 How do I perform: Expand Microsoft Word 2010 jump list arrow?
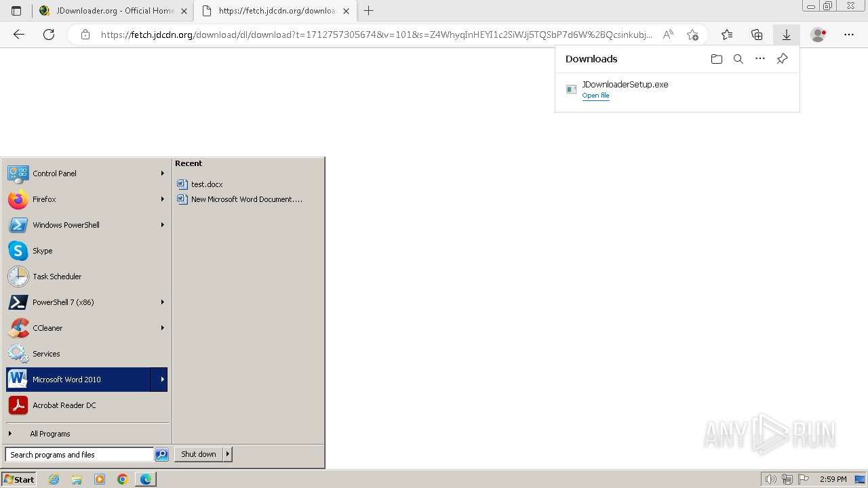(159, 380)
